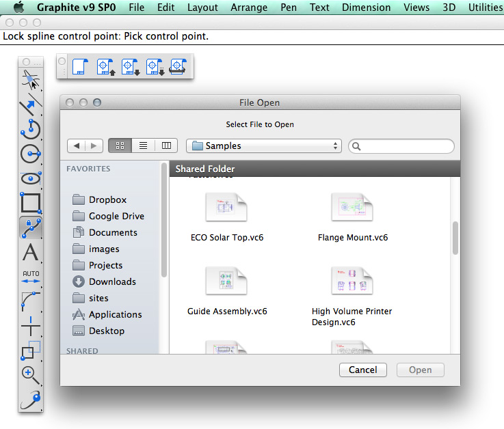504x429 pixels.
Task: Click the file list vertical scrollbar
Action: point(455,238)
